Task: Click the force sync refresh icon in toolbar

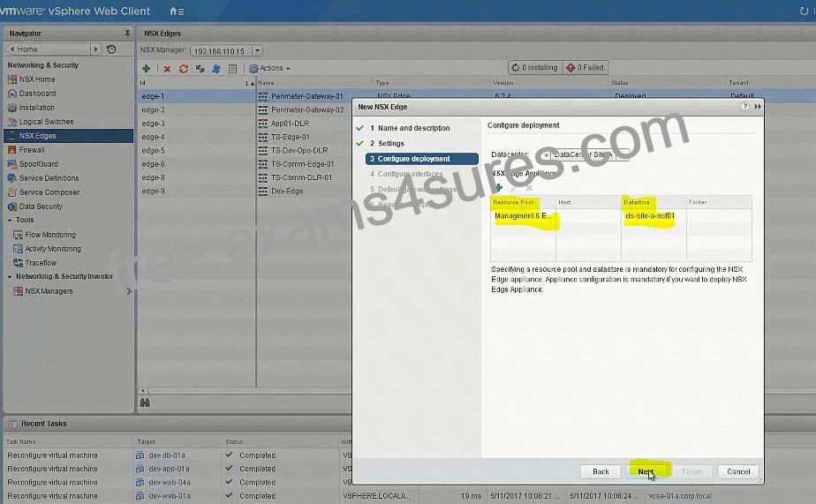Action: click(183, 69)
